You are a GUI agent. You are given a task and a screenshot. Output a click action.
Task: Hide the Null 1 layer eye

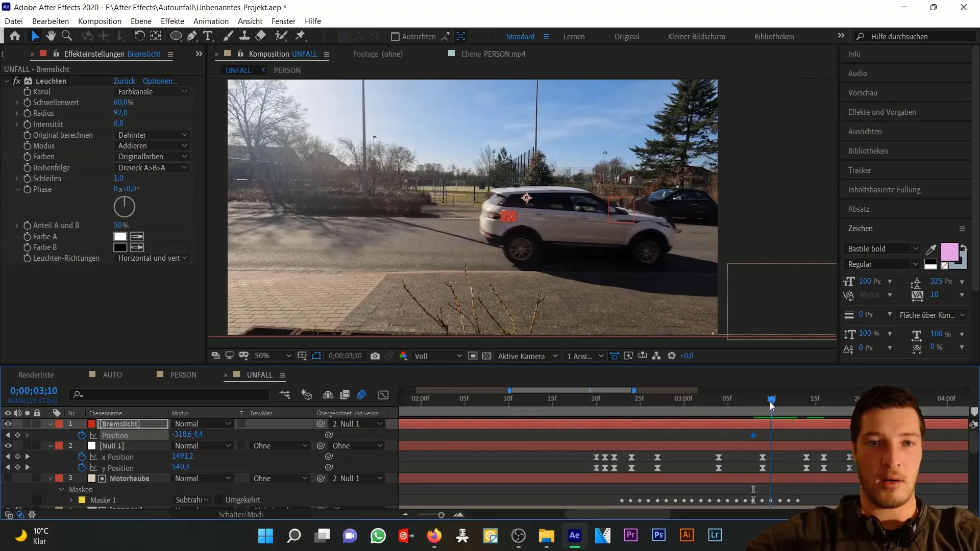(x=8, y=446)
